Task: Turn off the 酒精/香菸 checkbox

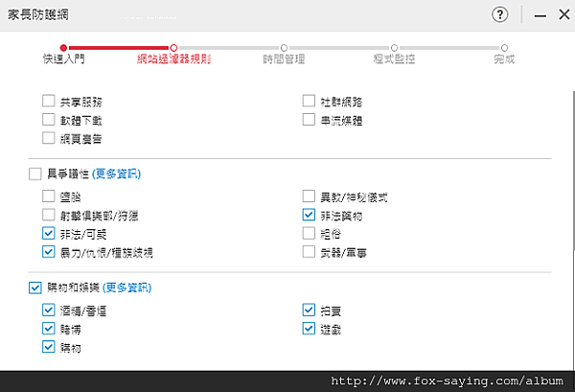Action: [49, 311]
